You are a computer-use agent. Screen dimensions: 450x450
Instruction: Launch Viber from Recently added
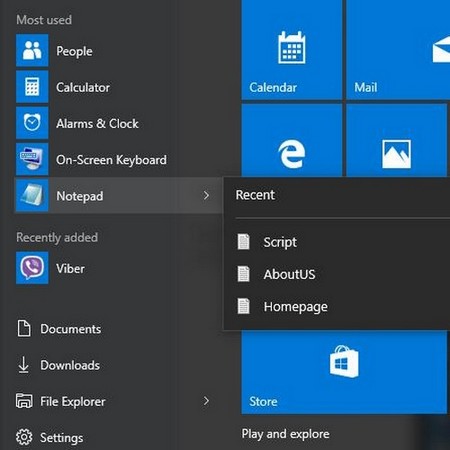point(32,268)
